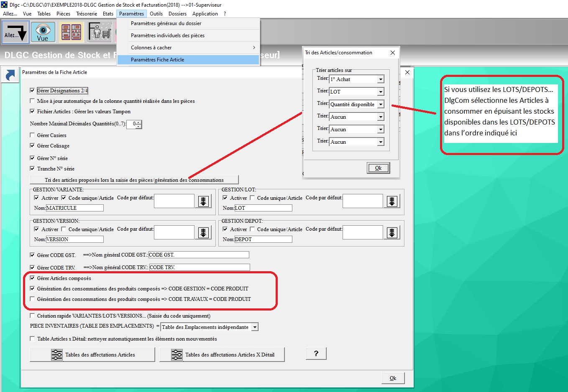568x392 pixels.
Task: Click the customer and cart toolbar icon
Action: [100, 32]
